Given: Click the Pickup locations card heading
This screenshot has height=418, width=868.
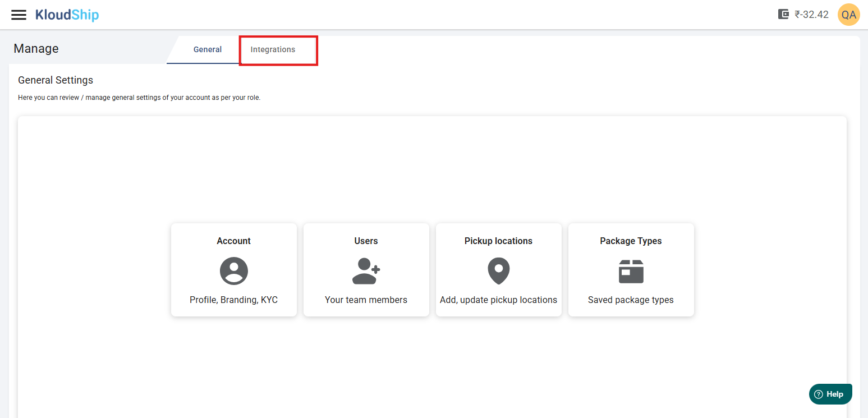Looking at the screenshot, I should [x=498, y=241].
